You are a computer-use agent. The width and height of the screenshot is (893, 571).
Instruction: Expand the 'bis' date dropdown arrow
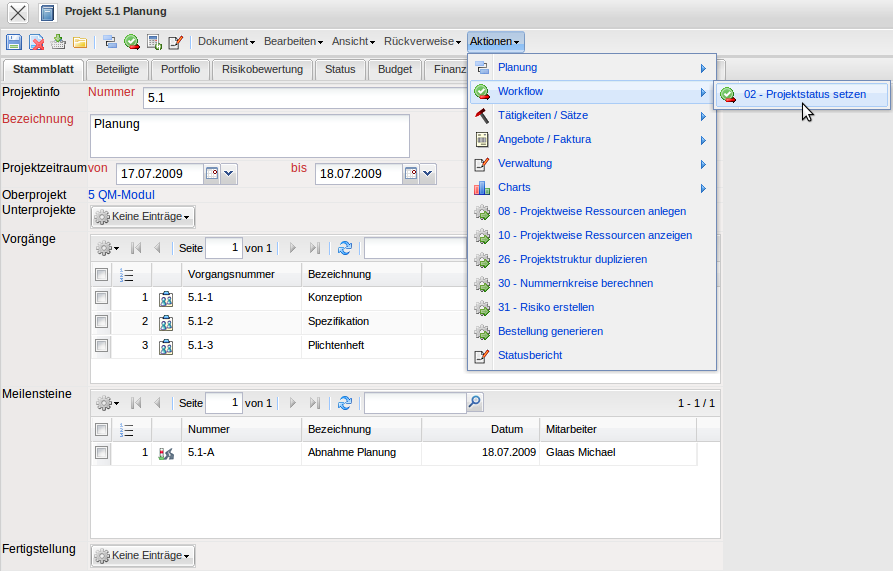pos(428,174)
